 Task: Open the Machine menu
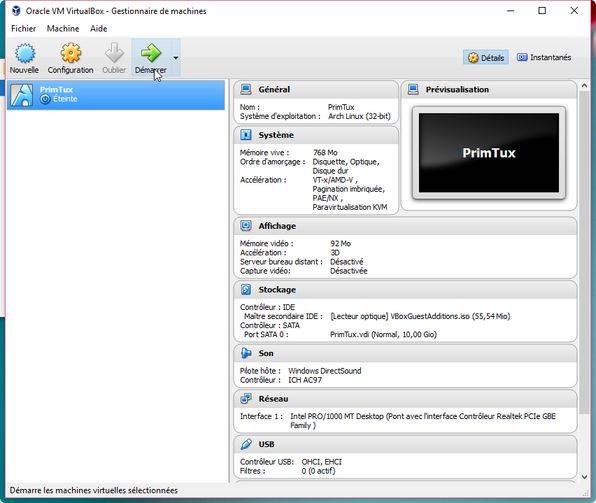pos(63,29)
